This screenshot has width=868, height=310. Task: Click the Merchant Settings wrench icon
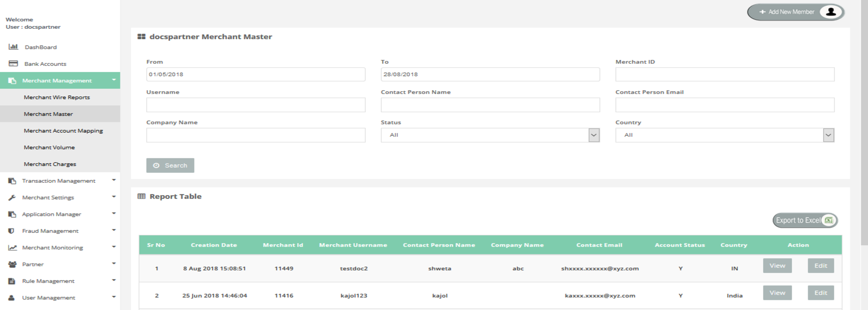pos(12,197)
